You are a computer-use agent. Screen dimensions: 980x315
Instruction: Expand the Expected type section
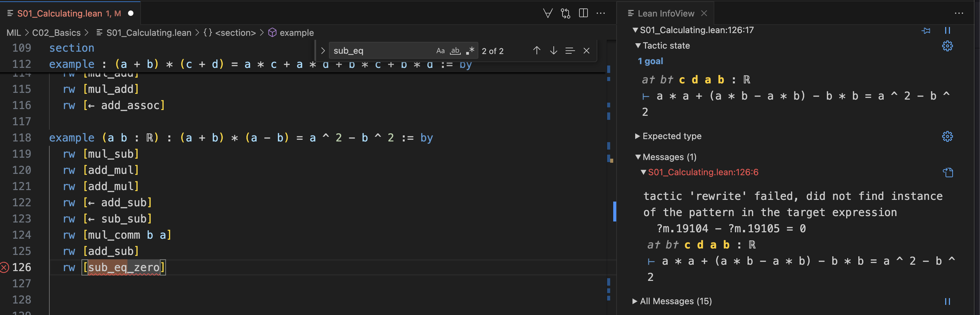coord(638,136)
